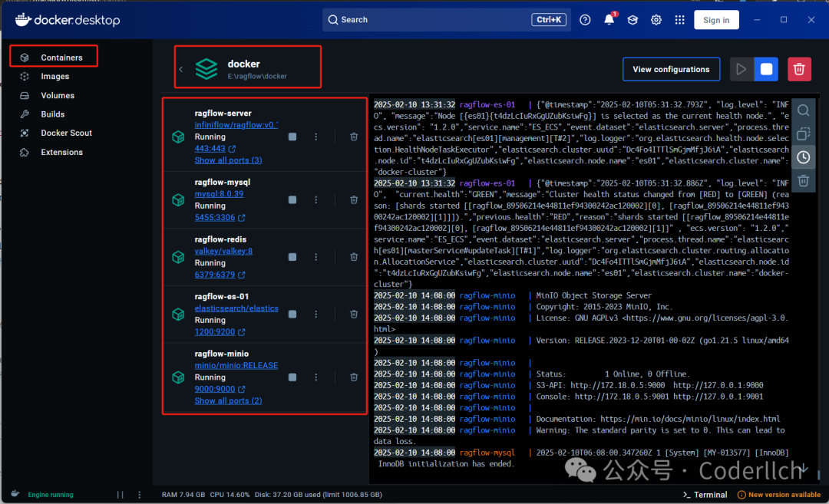Click the View configurations button
829x504 pixels.
pos(671,69)
